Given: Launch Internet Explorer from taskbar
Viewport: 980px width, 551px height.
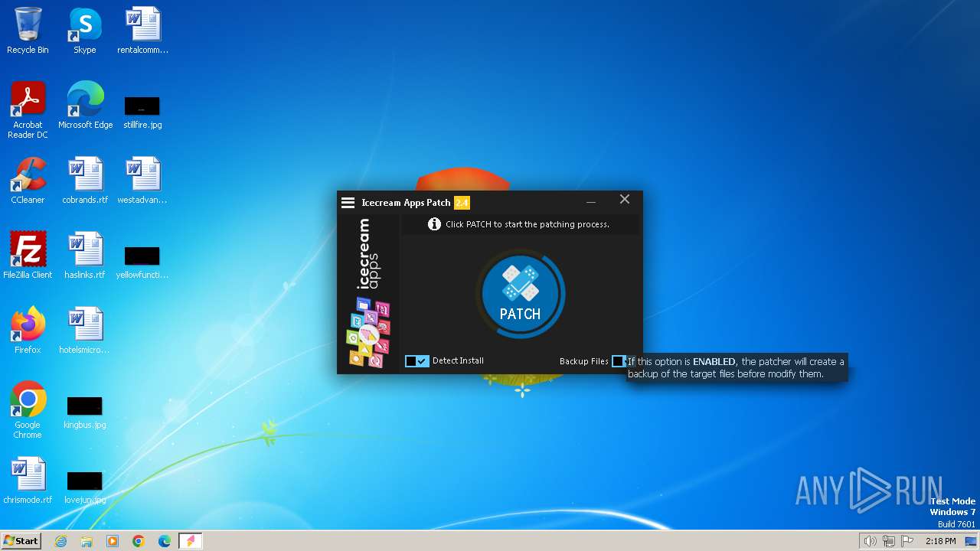Looking at the screenshot, I should pos(60,541).
